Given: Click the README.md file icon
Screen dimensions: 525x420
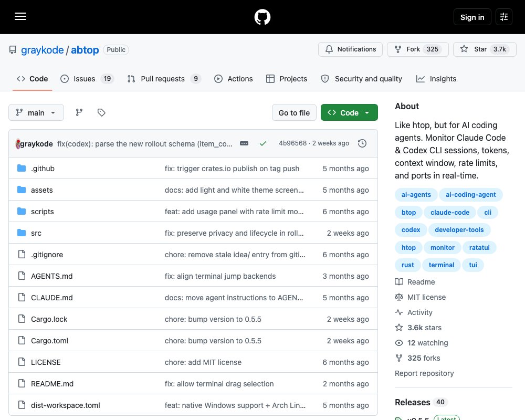Looking at the screenshot, I should pos(22,383).
